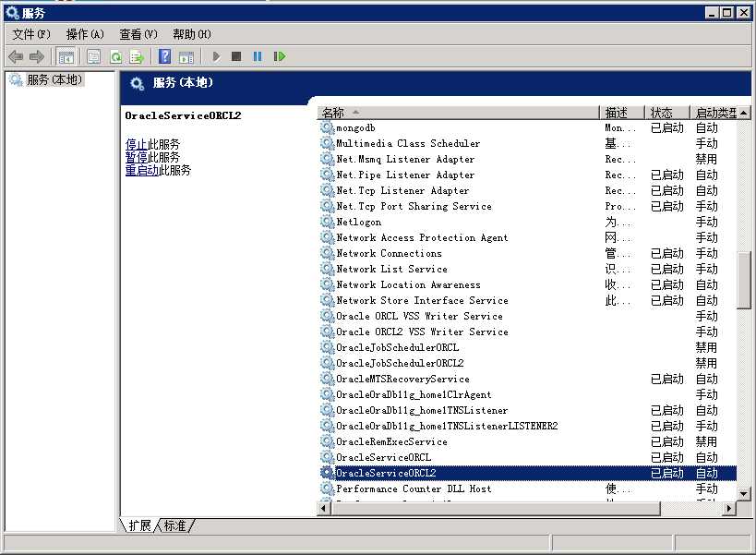This screenshot has width=756, height=555.
Task: Click the vertical scrollbar up arrow
Action: 744,113
